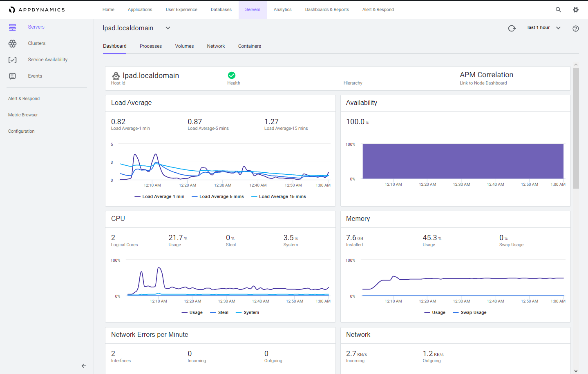Toggle Load Average-1 min legend series
Viewport: 588px width, 374px height.
click(159, 196)
